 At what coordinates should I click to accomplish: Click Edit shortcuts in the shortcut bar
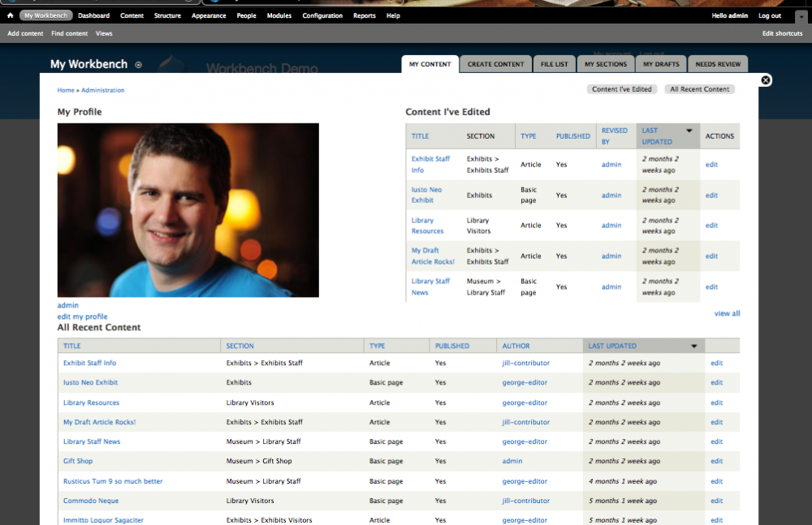tap(782, 33)
